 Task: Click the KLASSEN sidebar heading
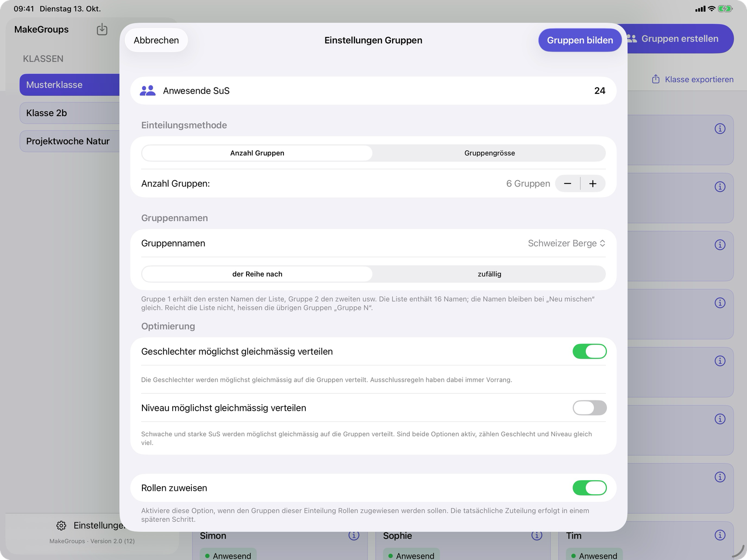point(43,59)
